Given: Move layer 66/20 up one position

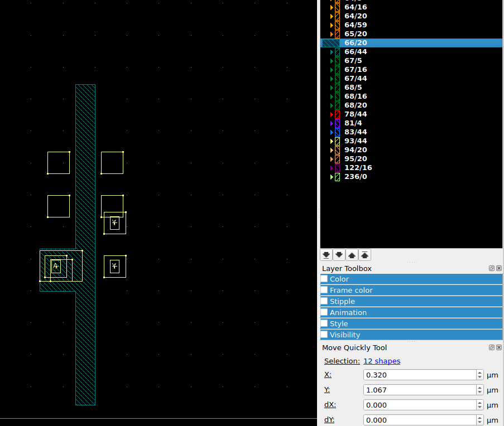Looking at the screenshot, I should pyautogui.click(x=352, y=255).
